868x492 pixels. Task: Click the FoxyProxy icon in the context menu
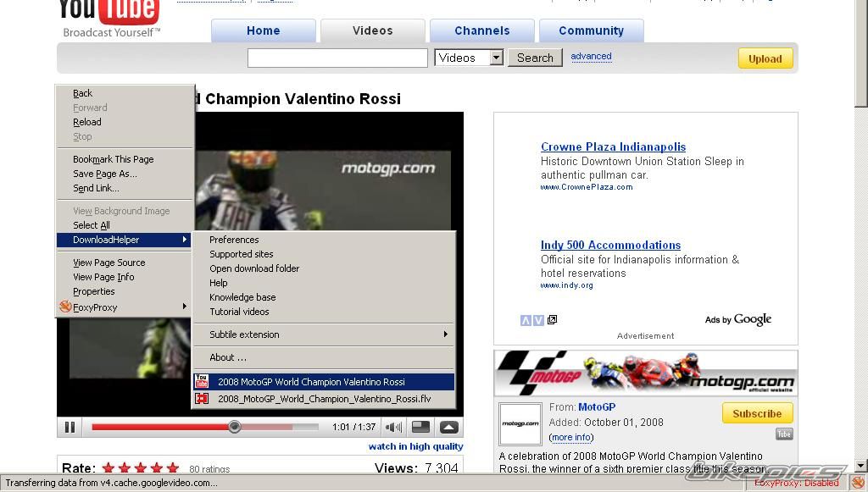coord(65,307)
